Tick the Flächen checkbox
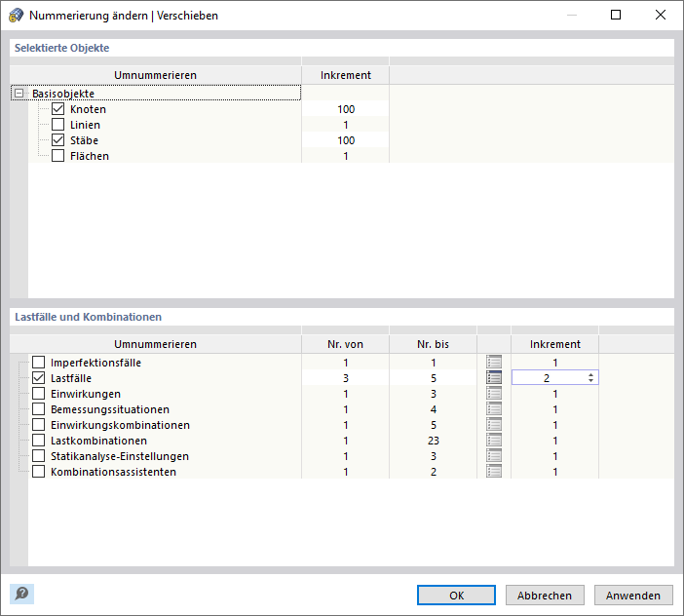Image resolution: width=684 pixels, height=616 pixels. (x=57, y=156)
